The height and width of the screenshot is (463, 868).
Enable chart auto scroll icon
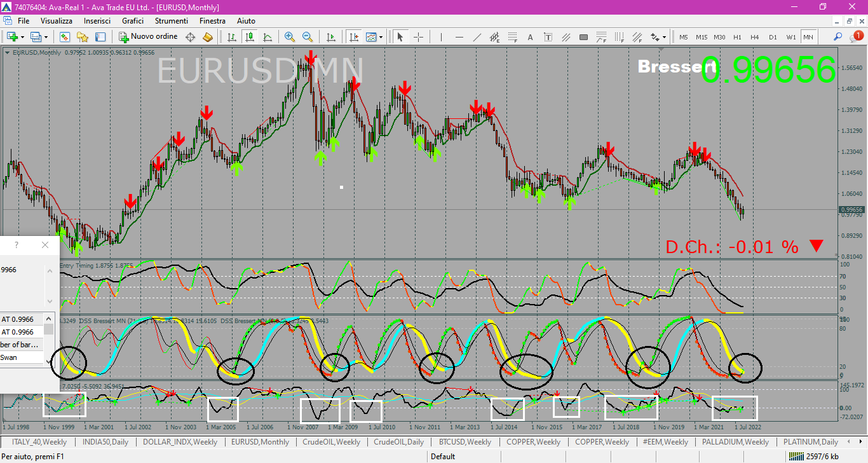331,37
